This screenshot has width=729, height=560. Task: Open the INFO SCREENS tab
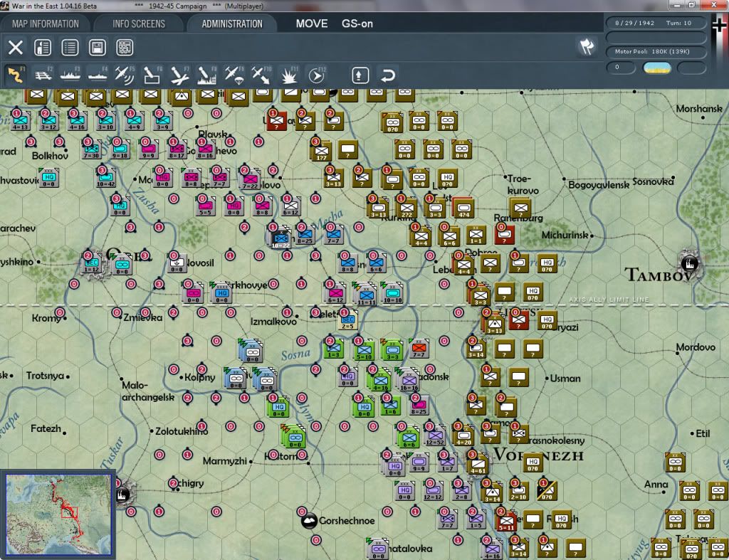tap(139, 23)
